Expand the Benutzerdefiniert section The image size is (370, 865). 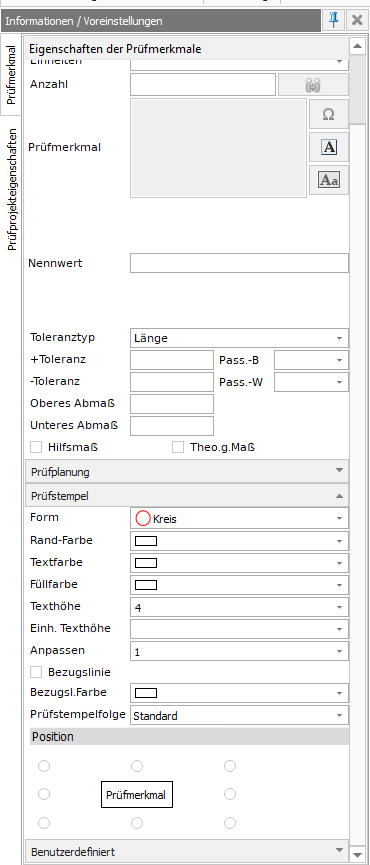[x=187, y=852]
